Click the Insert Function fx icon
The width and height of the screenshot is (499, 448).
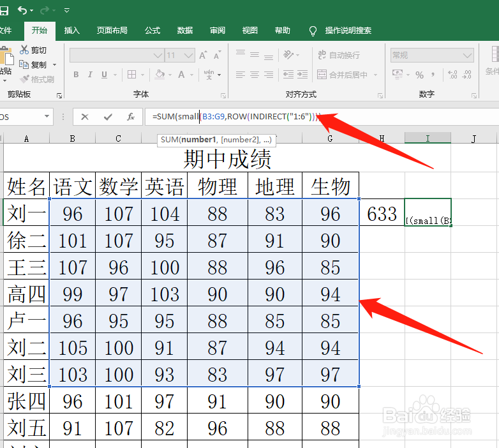pos(130,117)
